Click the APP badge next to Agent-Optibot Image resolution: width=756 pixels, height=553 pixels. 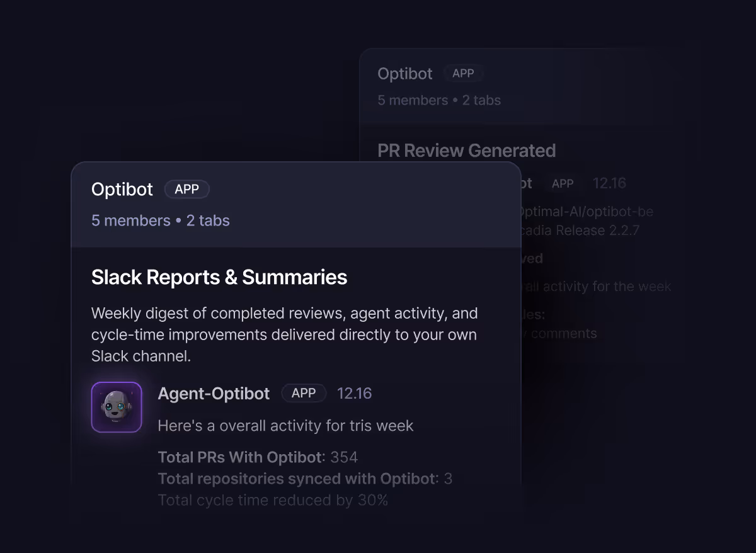[304, 393]
